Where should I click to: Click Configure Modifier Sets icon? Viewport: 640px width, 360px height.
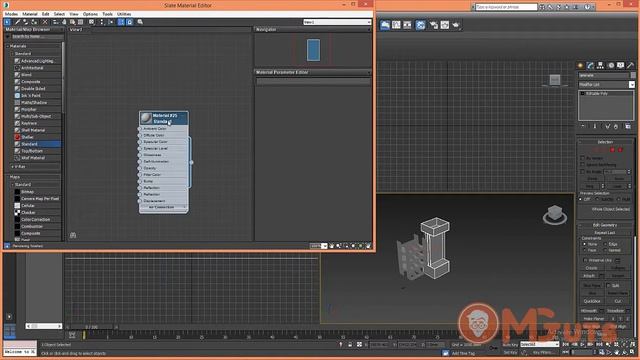coord(628,127)
